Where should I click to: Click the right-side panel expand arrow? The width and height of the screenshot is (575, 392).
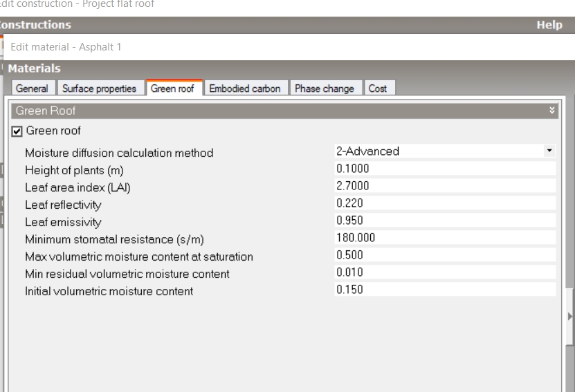coord(569,316)
